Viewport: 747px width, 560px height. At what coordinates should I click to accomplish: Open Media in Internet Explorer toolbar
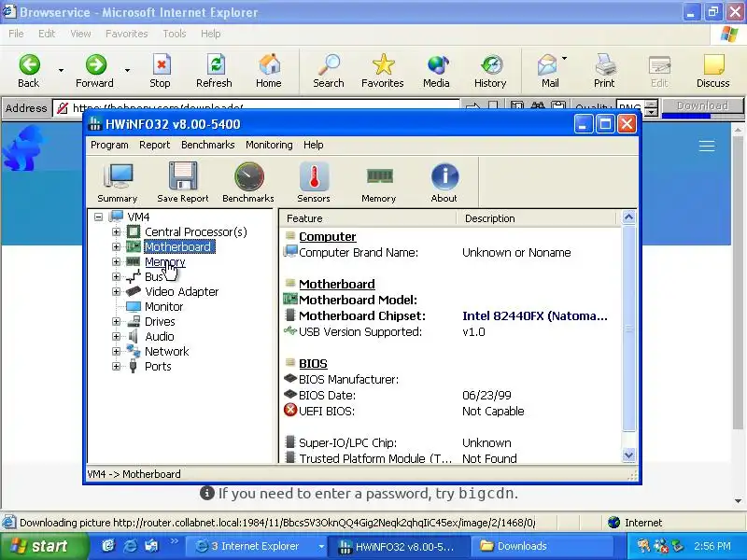tap(436, 71)
